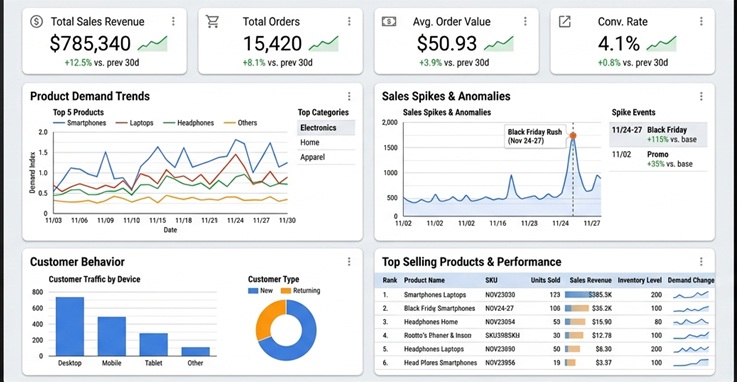
Task: Select the Apparel category
Action: tap(326, 157)
